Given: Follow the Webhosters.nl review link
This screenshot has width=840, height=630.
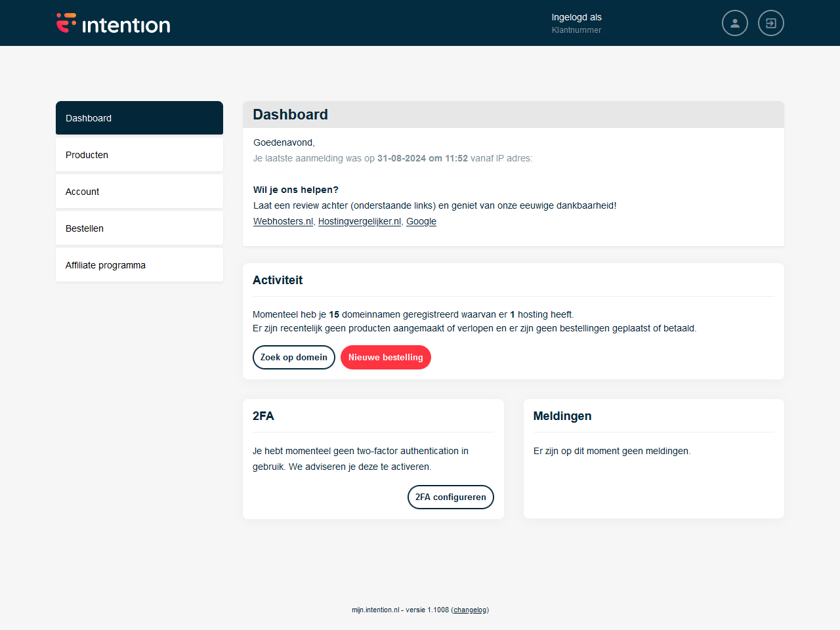Looking at the screenshot, I should click(x=283, y=221).
